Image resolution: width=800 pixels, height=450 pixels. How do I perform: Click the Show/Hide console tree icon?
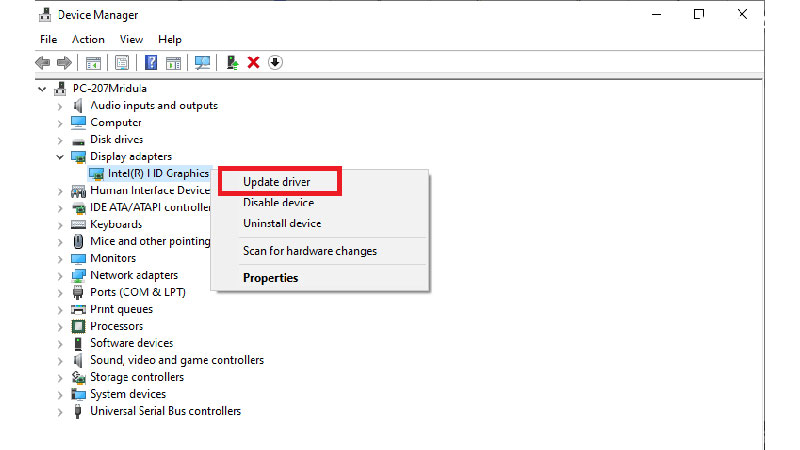tap(93, 63)
